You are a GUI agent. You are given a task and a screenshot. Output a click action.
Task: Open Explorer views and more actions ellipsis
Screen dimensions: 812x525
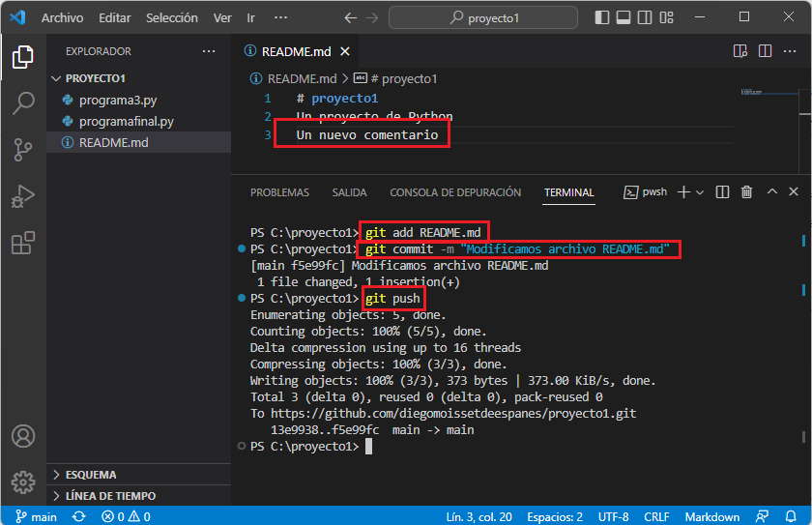tap(209, 51)
